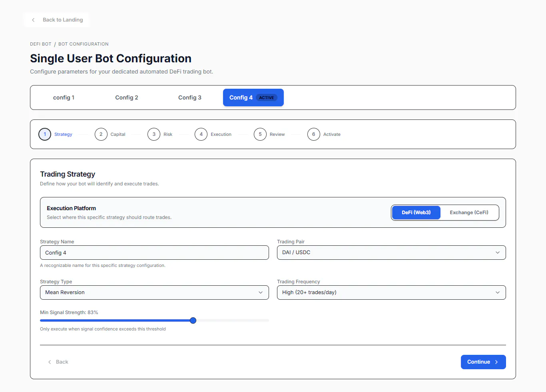Click step 5 circle for Review
The image size is (546, 392).
[260, 134]
